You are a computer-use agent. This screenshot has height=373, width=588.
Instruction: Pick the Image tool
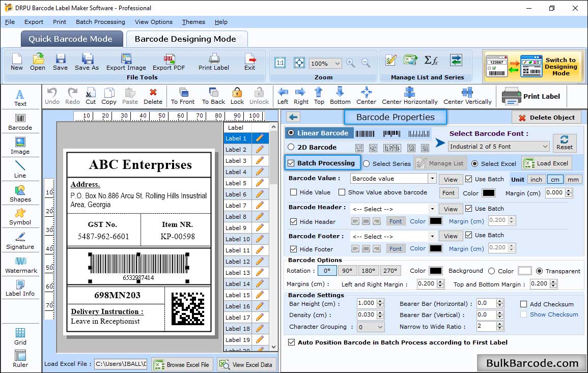click(x=20, y=146)
